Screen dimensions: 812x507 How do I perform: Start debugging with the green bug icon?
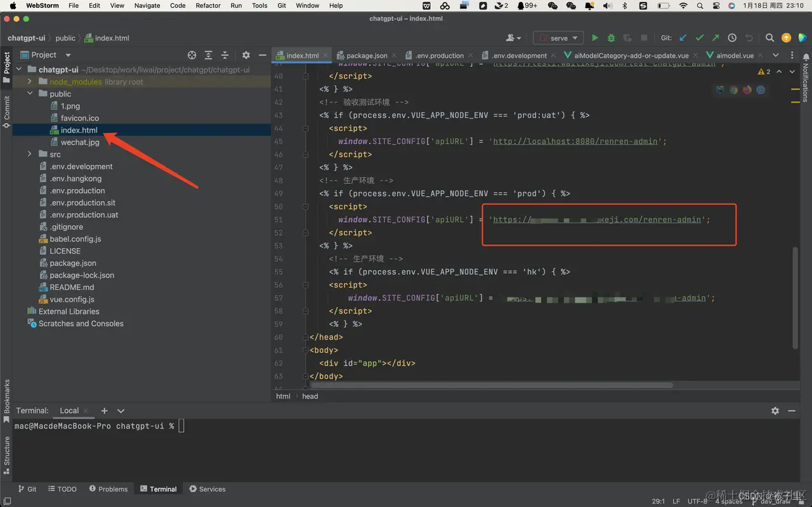pos(611,38)
